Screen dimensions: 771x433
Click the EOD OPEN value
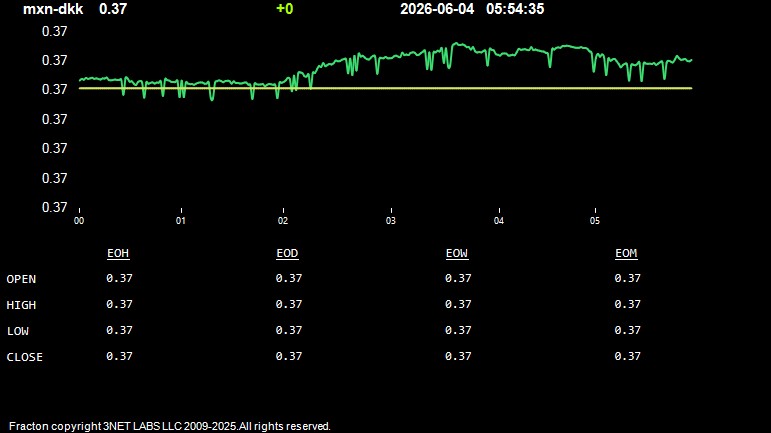pyautogui.click(x=289, y=278)
